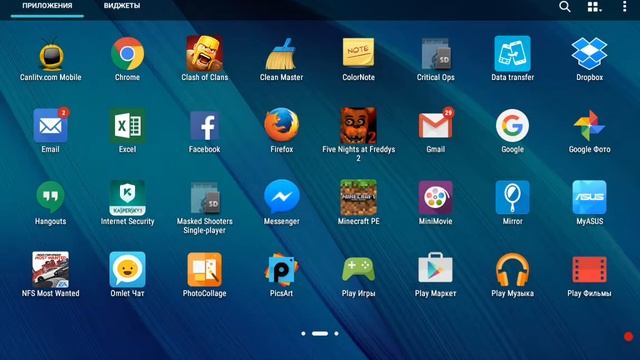Go to first app page indicator
This screenshot has height=360, width=640.
click(x=303, y=333)
